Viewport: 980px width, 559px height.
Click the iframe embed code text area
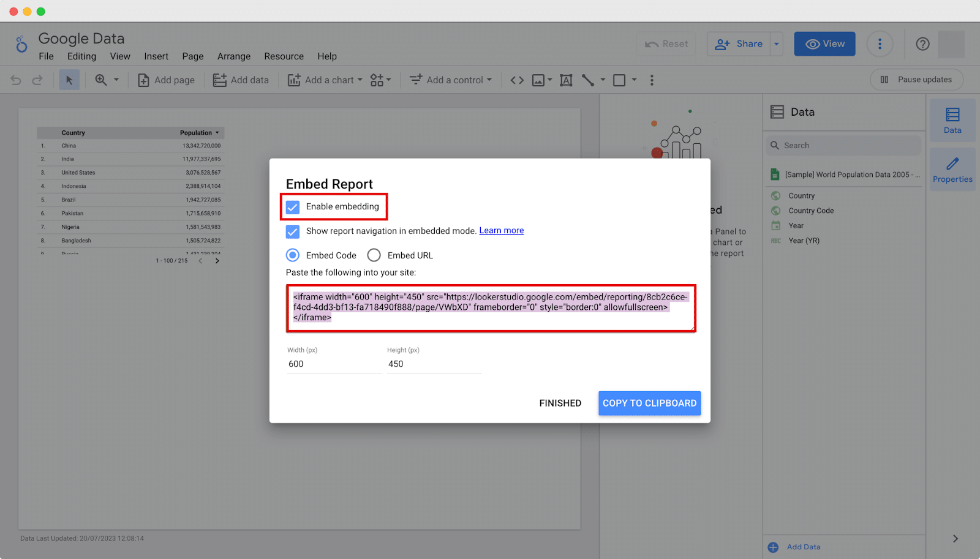(491, 308)
